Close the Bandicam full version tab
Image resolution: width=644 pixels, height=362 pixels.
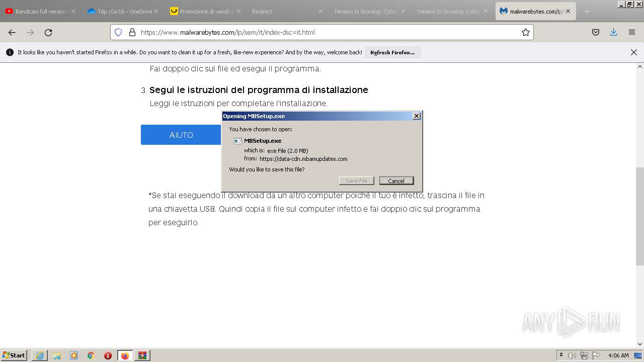pyautogui.click(x=73, y=11)
